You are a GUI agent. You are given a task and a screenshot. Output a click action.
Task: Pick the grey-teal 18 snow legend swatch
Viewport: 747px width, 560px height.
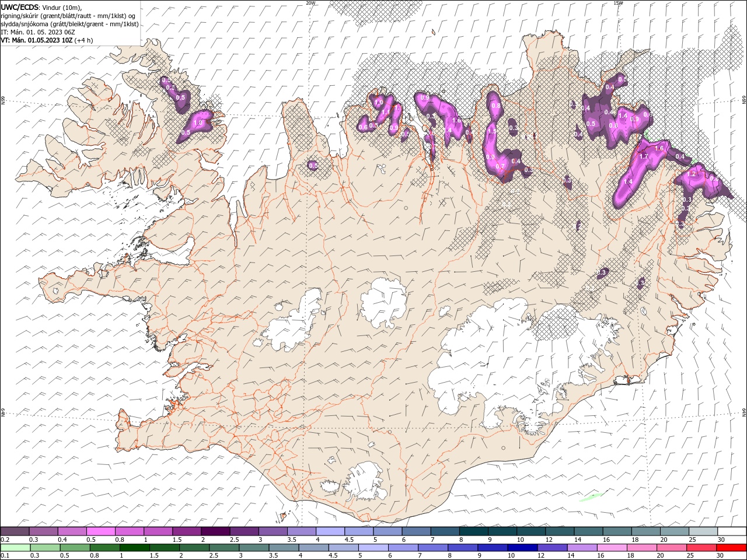click(x=645, y=531)
